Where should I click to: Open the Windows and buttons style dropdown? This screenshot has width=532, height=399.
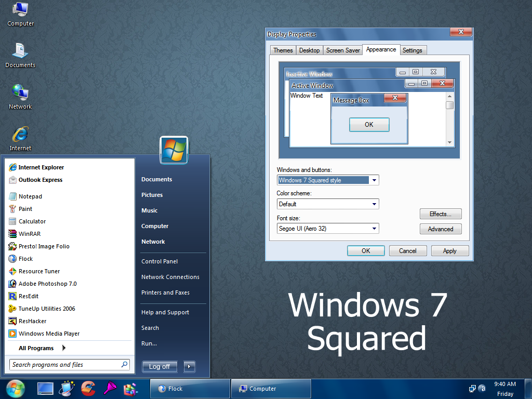(374, 180)
